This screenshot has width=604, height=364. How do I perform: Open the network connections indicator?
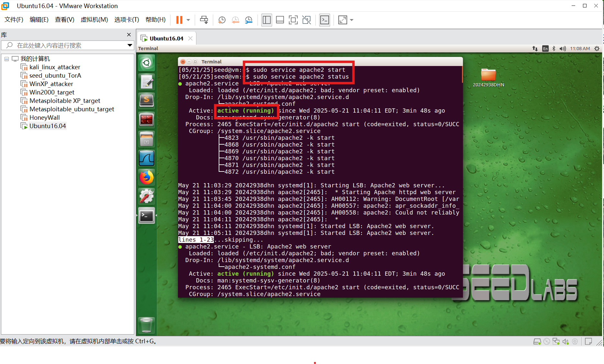point(535,49)
